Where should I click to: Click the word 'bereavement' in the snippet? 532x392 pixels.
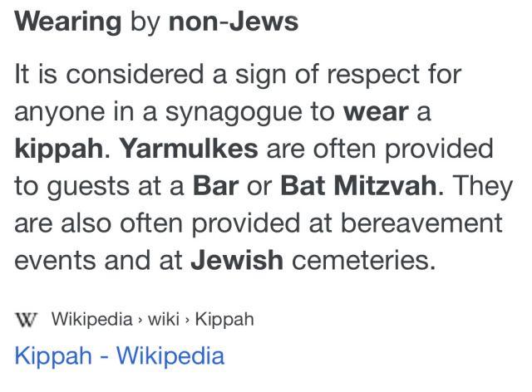[x=421, y=223]
